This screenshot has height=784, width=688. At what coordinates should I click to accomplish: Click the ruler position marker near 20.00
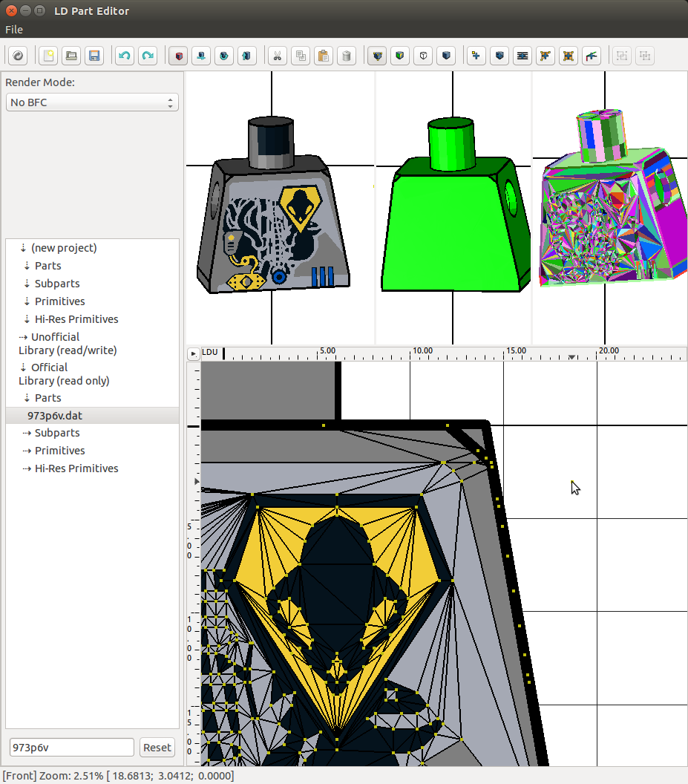pyautogui.click(x=571, y=357)
